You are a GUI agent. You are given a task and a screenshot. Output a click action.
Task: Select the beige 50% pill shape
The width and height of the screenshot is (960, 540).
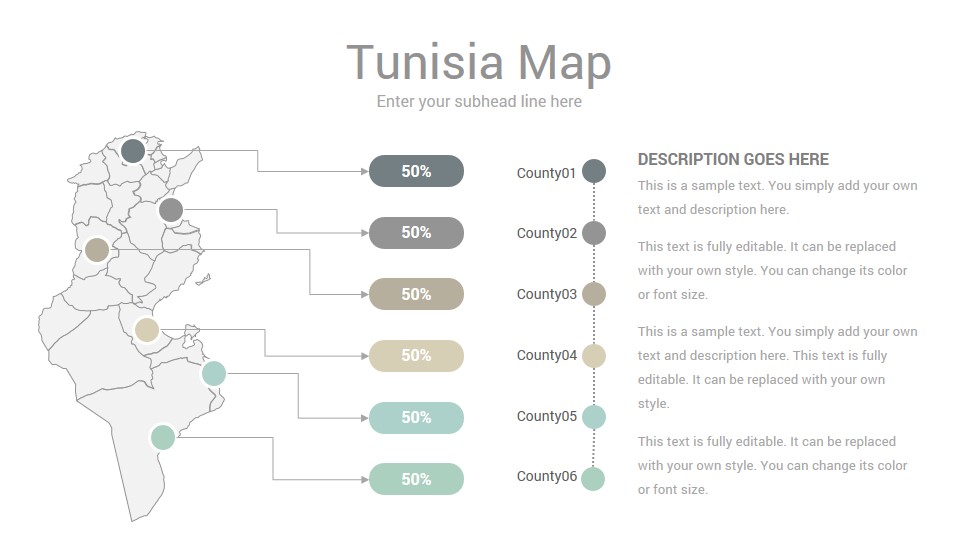tap(416, 356)
